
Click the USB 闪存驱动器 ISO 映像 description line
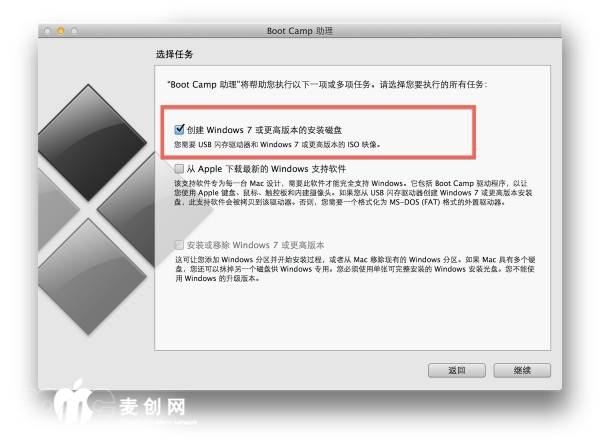point(277,145)
